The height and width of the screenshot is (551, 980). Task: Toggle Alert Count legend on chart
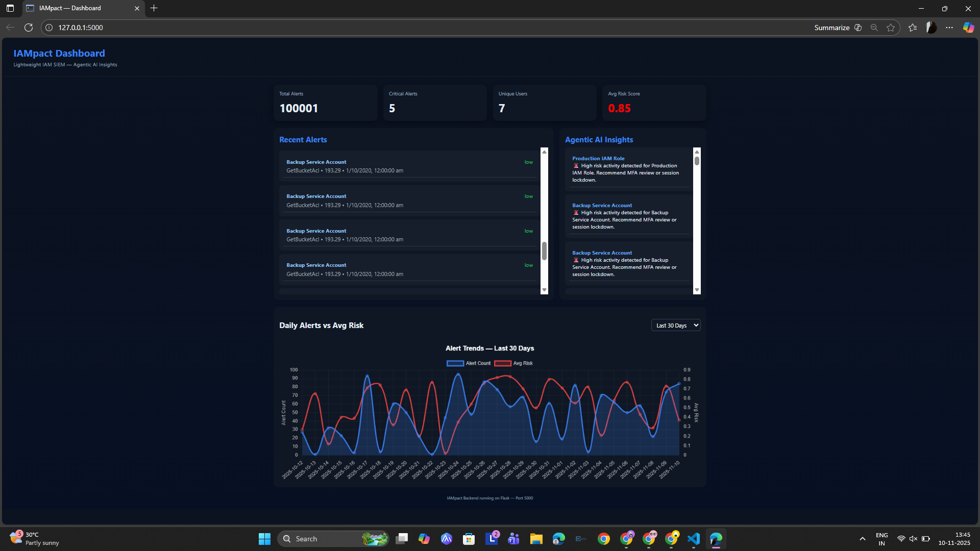pos(469,363)
